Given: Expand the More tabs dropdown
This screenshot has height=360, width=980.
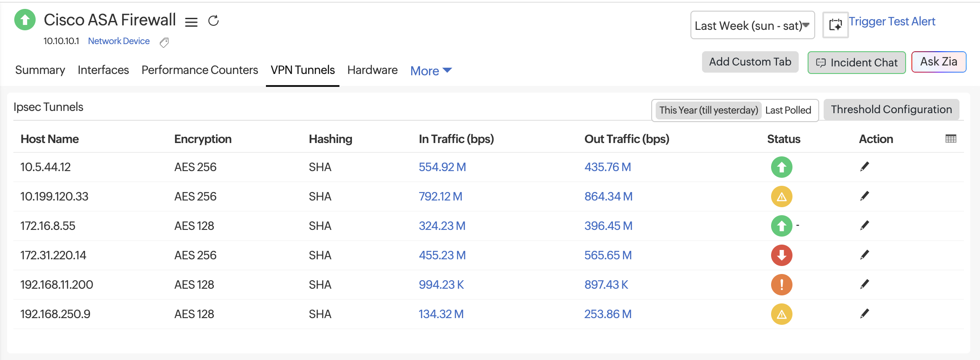Looking at the screenshot, I should tap(431, 71).
